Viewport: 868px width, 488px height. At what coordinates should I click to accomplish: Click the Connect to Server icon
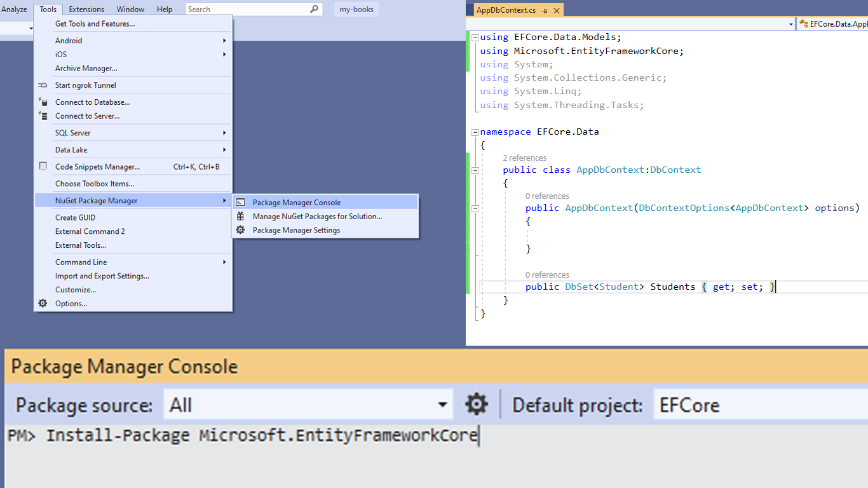coord(43,116)
